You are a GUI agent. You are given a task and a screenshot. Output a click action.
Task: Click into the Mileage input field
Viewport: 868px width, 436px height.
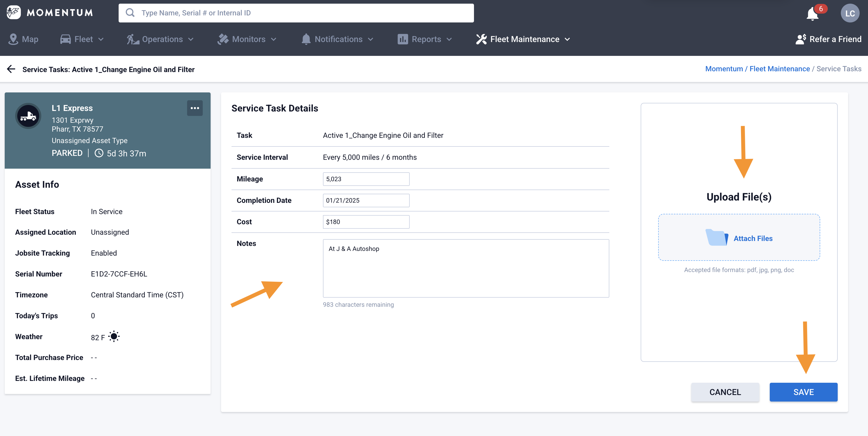click(x=366, y=179)
